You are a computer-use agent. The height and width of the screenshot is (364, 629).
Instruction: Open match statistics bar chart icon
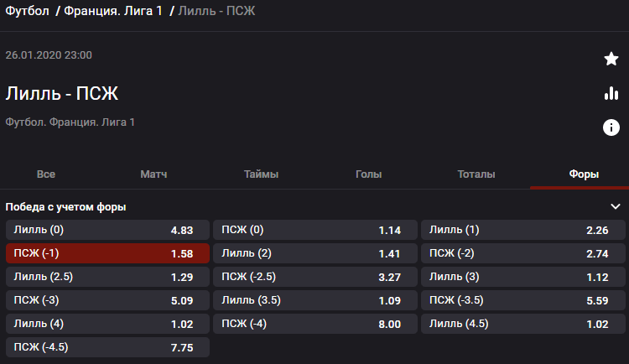(611, 93)
